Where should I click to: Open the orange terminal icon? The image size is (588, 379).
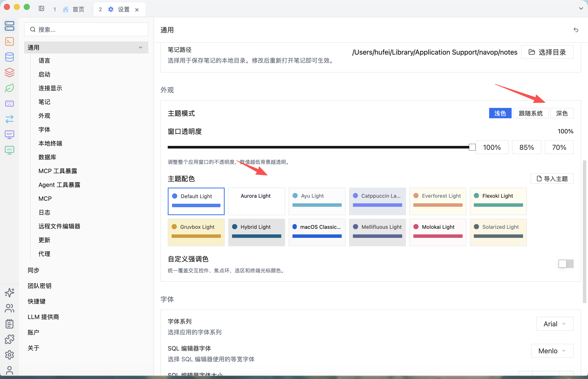tap(9, 41)
